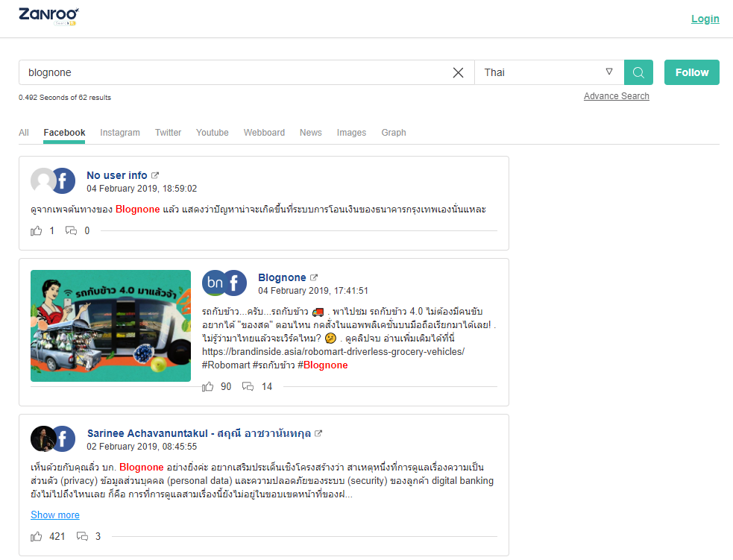733x560 pixels.
Task: Click timestamp 04 February 2019, 17:41:51
Action: pyautogui.click(x=313, y=291)
